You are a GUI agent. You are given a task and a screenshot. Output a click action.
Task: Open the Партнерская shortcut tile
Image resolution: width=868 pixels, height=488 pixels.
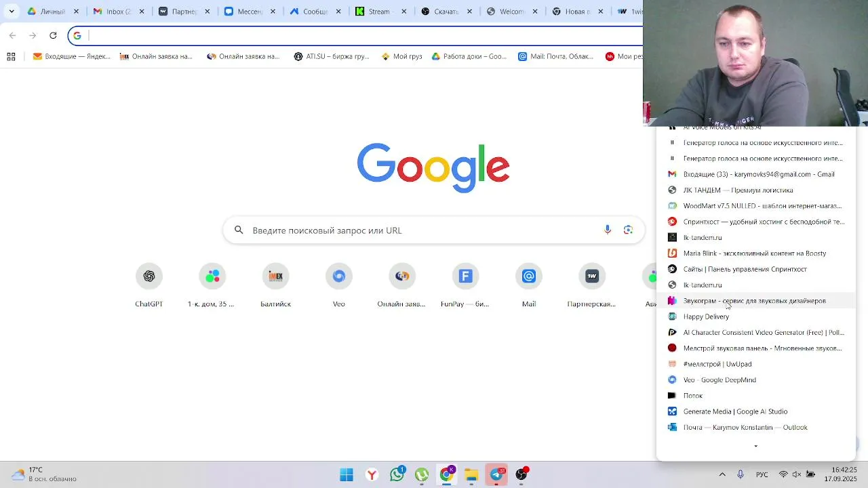[592, 286]
